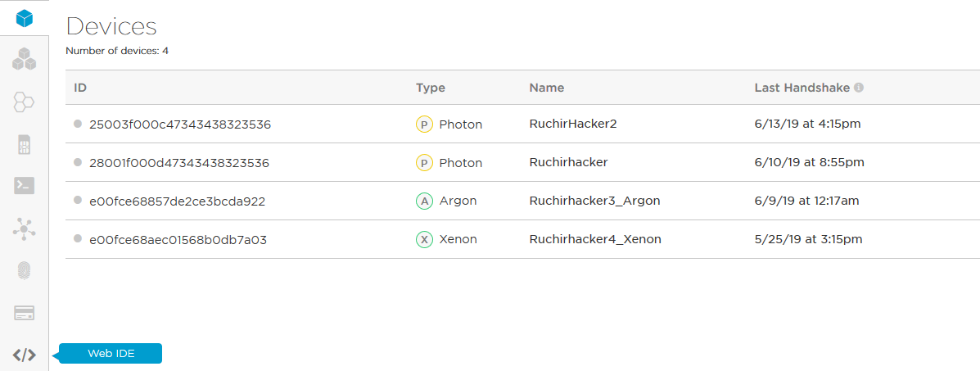Launch the Web IDE code brackets icon

click(x=25, y=355)
